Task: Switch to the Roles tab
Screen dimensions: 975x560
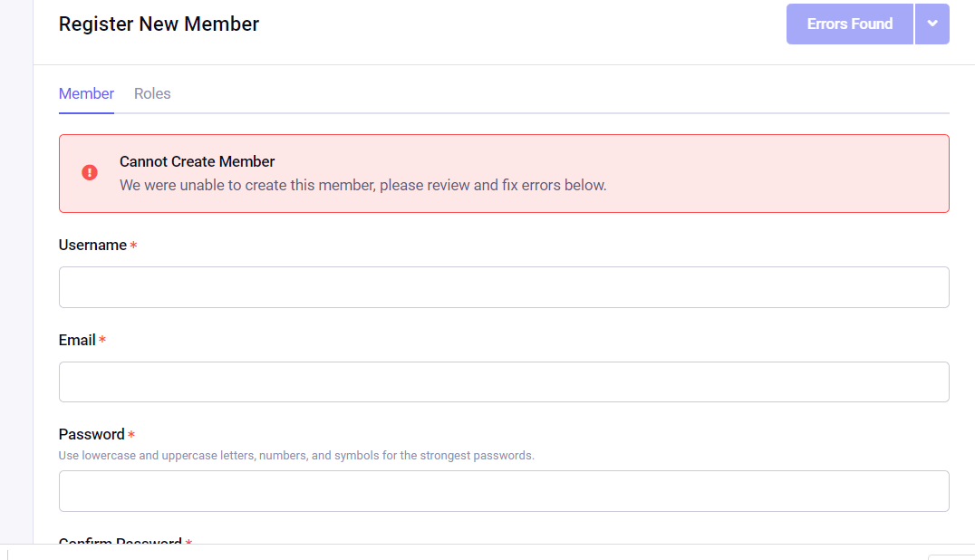Action: pyautogui.click(x=151, y=93)
